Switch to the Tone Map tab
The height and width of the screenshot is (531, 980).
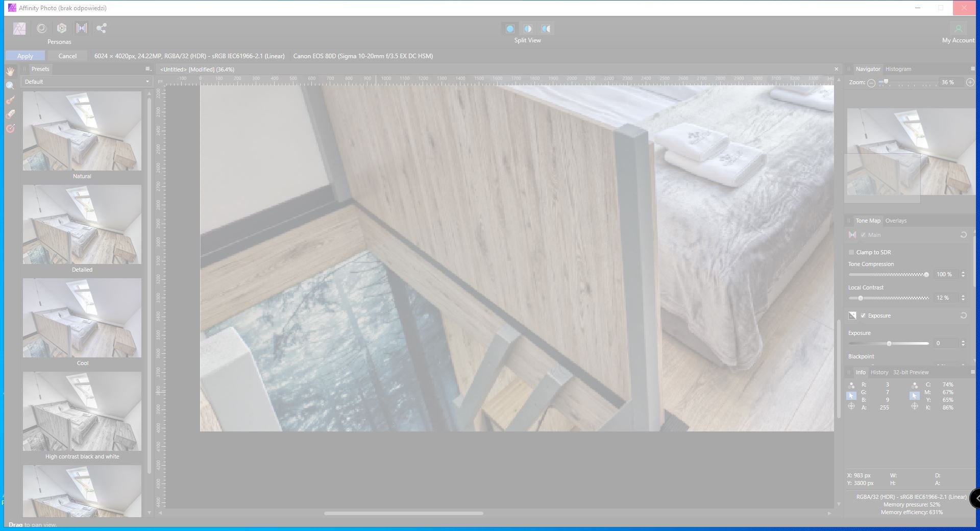click(x=868, y=221)
